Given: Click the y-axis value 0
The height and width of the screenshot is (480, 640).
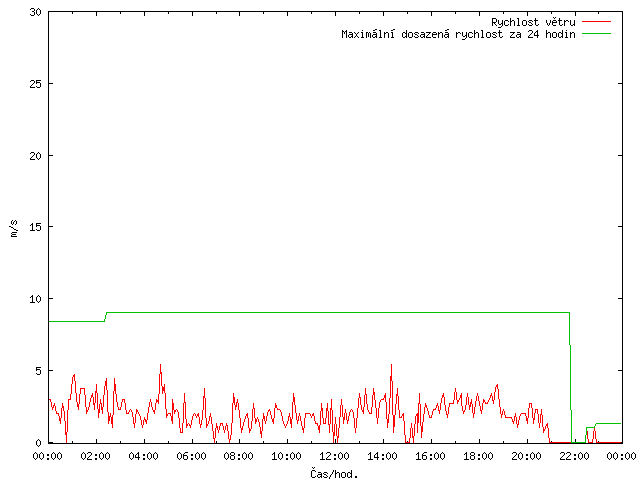Looking at the screenshot, I should pyautogui.click(x=39, y=443).
